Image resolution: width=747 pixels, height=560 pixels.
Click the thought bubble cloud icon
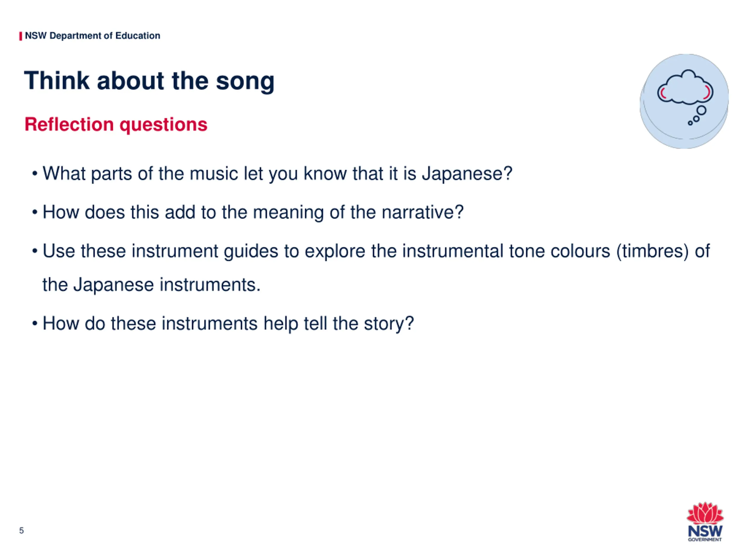pyautogui.click(x=685, y=87)
